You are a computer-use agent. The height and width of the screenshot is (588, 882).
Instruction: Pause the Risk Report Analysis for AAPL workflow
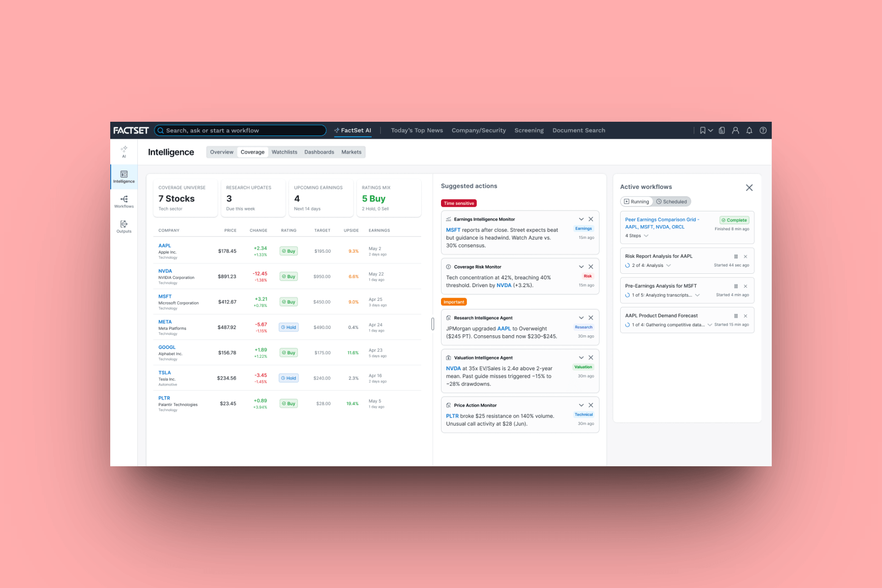point(736,256)
